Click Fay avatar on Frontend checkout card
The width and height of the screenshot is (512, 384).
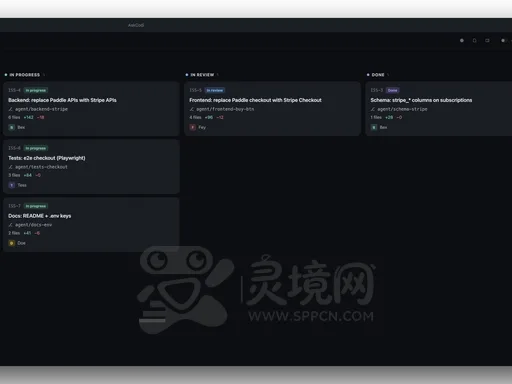(x=193, y=127)
